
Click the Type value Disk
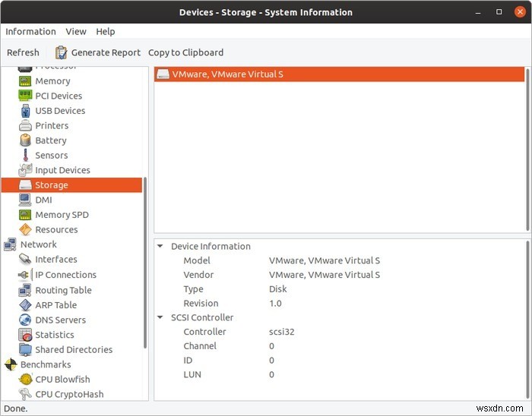(x=278, y=289)
